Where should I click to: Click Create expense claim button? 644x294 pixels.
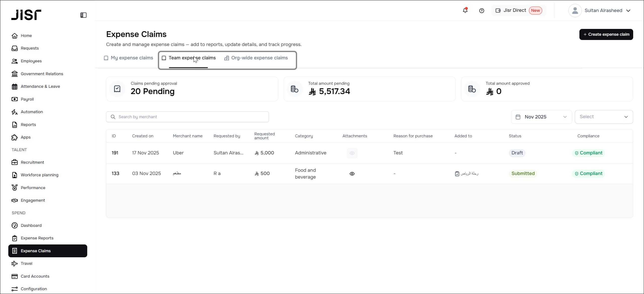click(x=606, y=34)
